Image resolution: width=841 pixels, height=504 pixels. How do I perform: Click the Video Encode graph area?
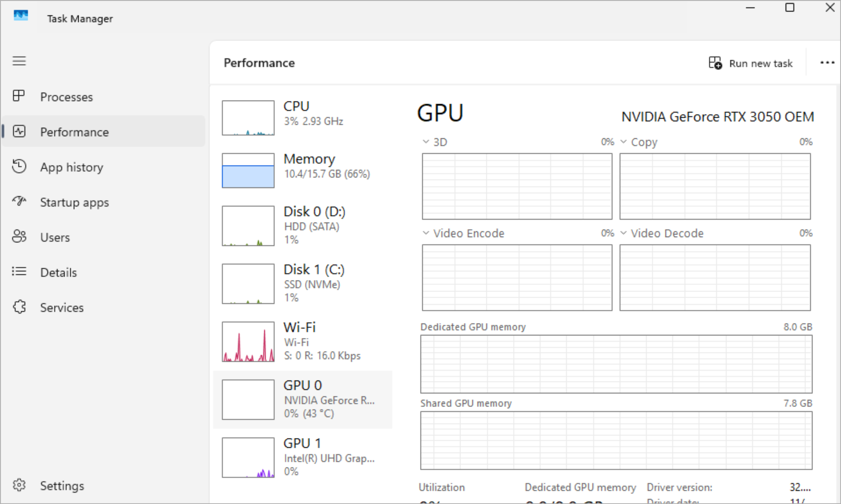point(517,277)
